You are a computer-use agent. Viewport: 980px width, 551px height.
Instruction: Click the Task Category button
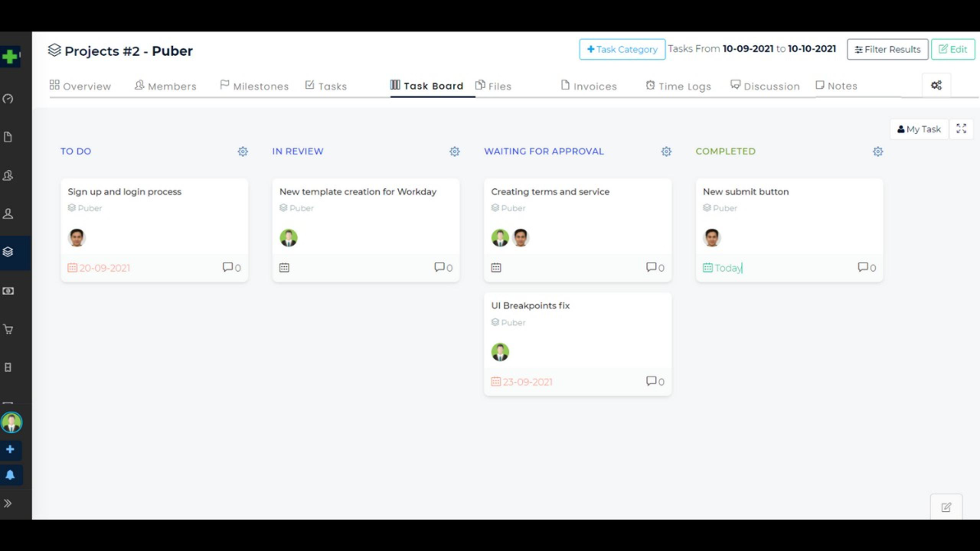622,50
